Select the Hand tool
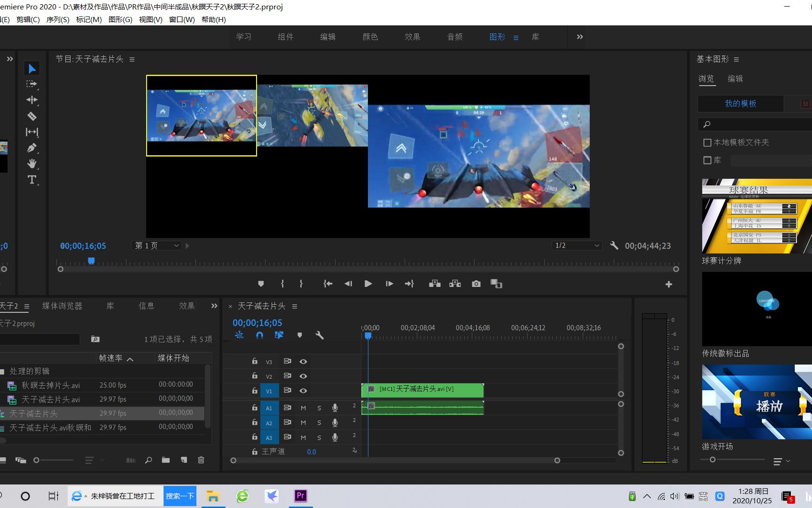The image size is (812, 508). point(31,164)
